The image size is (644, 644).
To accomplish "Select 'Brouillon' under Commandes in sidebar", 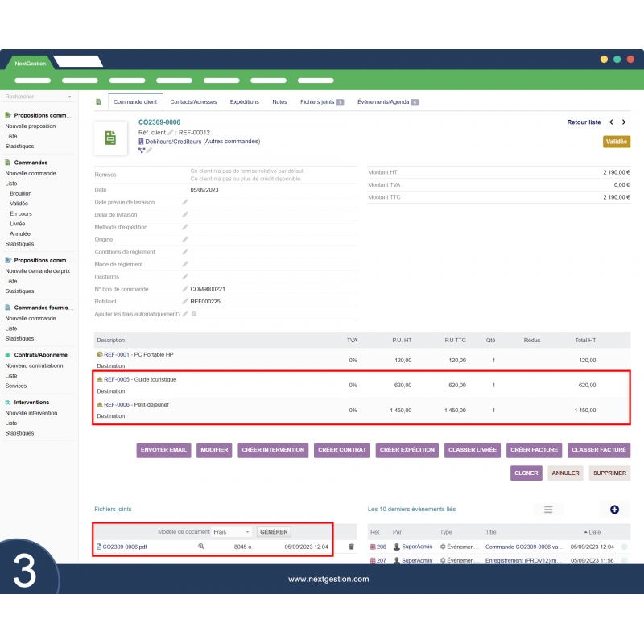I will pos(20,193).
